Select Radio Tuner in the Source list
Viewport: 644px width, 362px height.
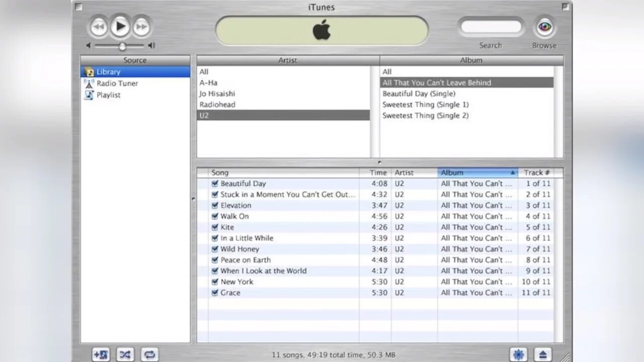[x=135, y=83]
